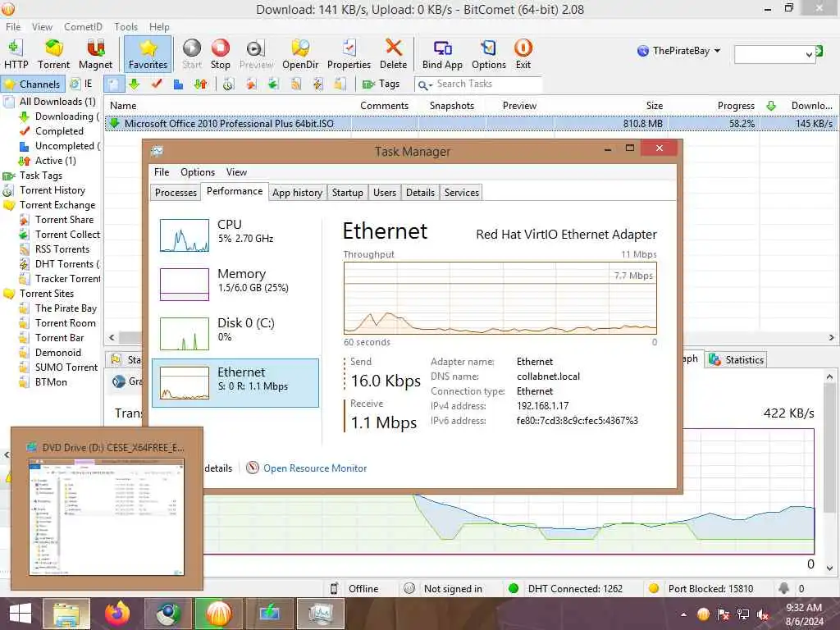Click the DHT torrents lightning icon

317,84
